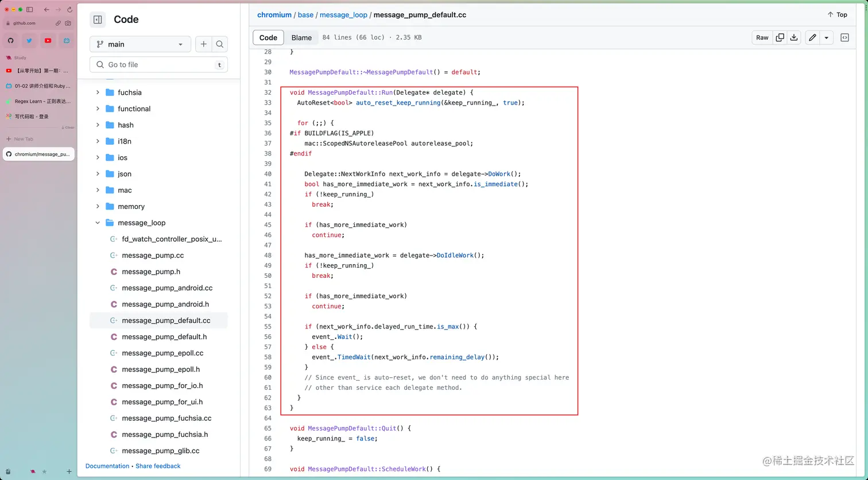This screenshot has height=480, width=868.
Task: Copy raw file contents
Action: (780, 37)
